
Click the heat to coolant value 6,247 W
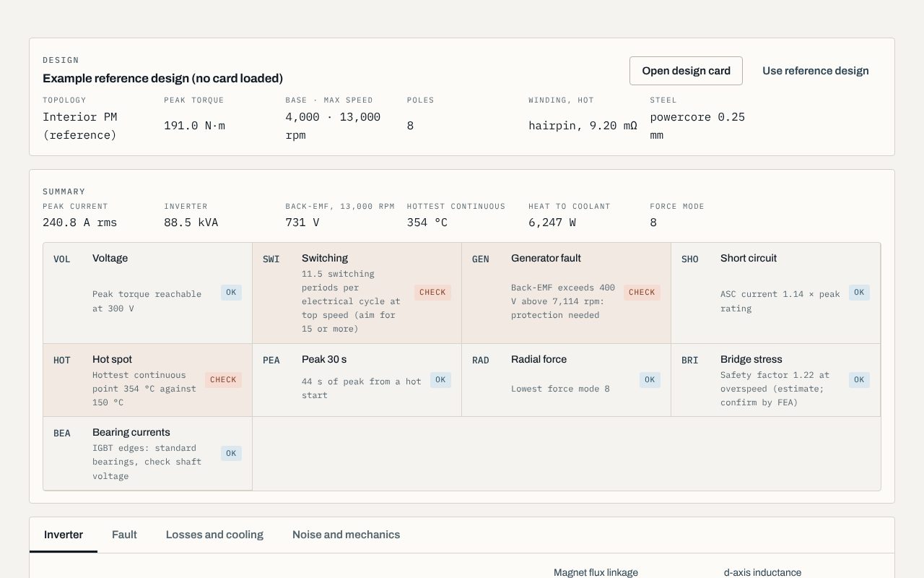pyautogui.click(x=552, y=223)
